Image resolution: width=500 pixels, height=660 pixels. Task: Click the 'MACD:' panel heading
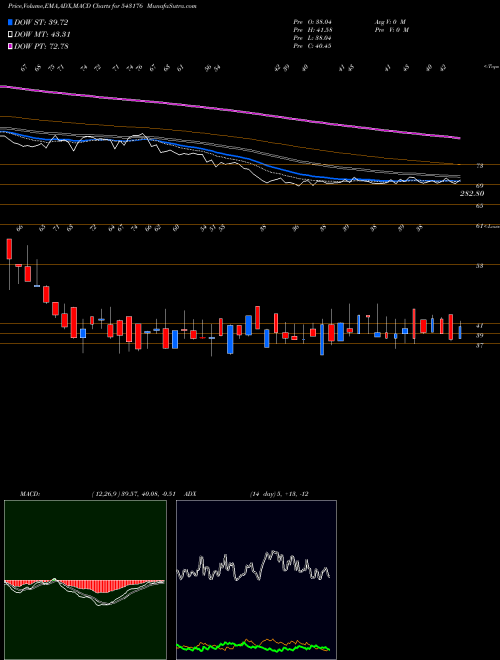tap(29, 494)
